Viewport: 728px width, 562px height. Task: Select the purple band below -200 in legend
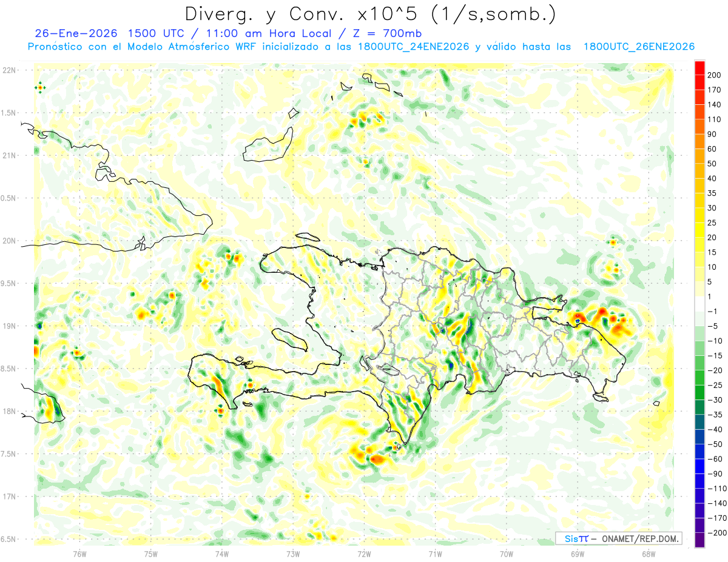point(699,540)
